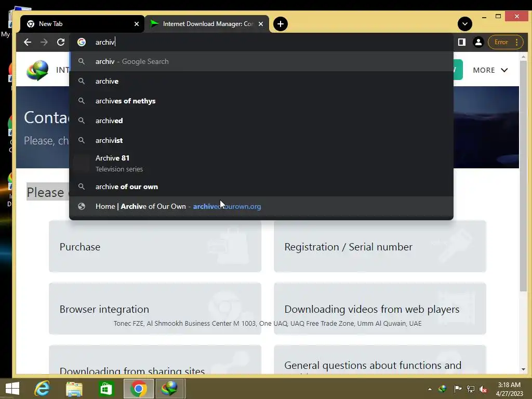Select the 'Archive 81' Television series suggestion

click(261, 163)
